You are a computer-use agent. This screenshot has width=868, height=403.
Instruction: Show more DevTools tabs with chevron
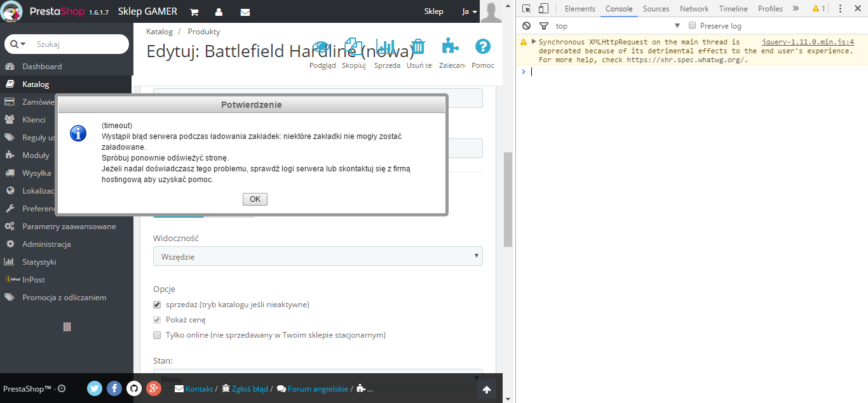[796, 9]
